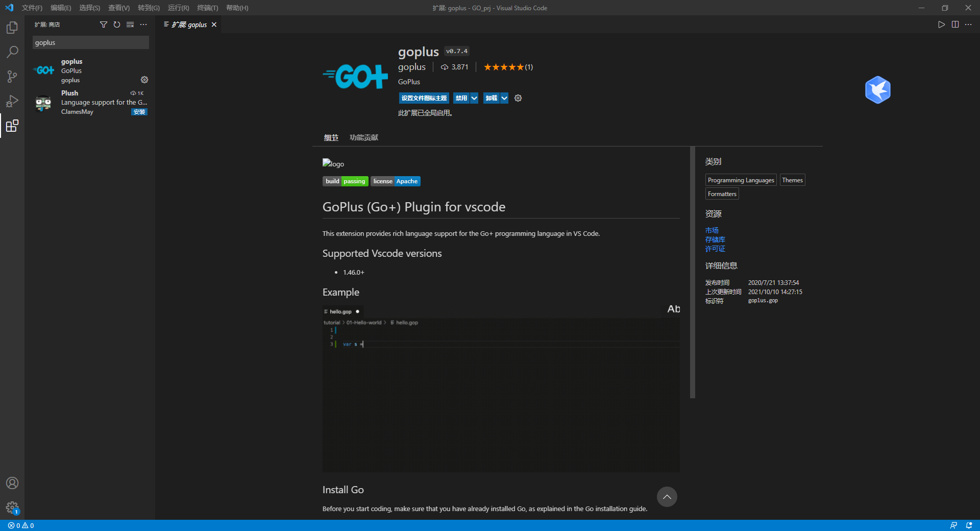Screen dimensions: 980x531
Task: Click the 设置文件图标主题 button
Action: tap(424, 98)
